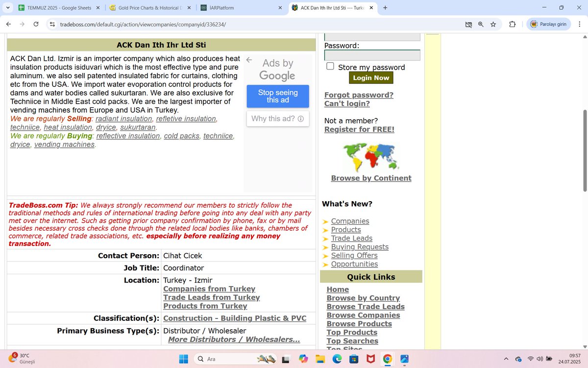Click the Password input field

click(x=372, y=55)
